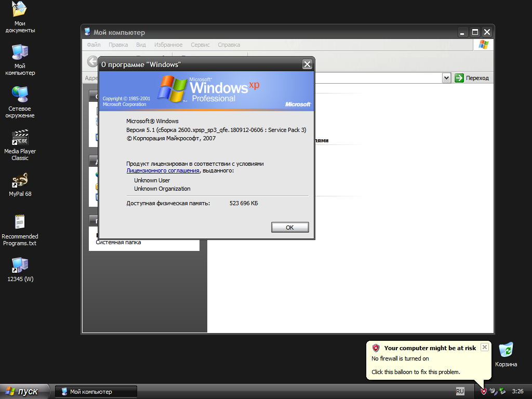Image resolution: width=532 pixels, height=399 pixels.
Task: Click the taskbar clock showing 3:26
Action: [x=517, y=391]
